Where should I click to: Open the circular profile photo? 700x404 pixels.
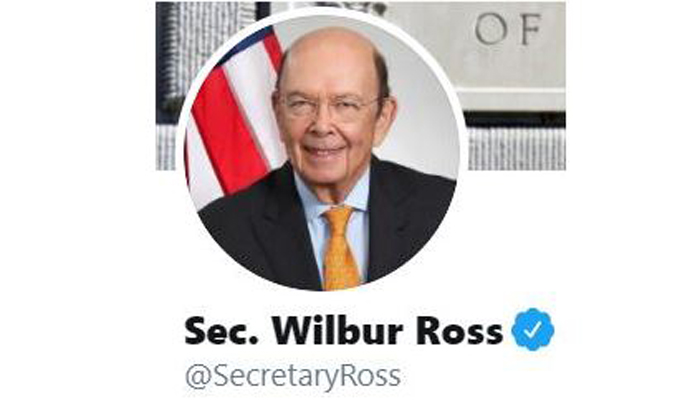(322, 152)
